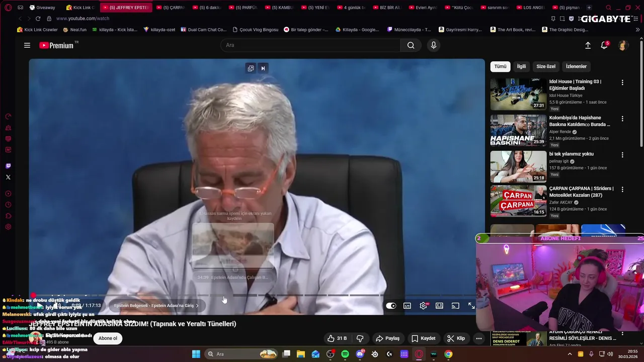644x362 pixels.
Task: Toggle subtitles/captions on the player
Action: pos(407,306)
